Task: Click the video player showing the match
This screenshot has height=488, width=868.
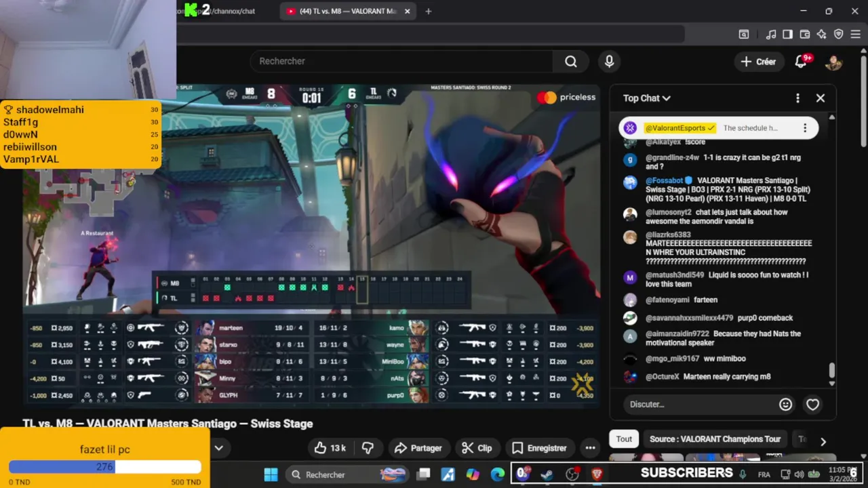Action: 311,245
